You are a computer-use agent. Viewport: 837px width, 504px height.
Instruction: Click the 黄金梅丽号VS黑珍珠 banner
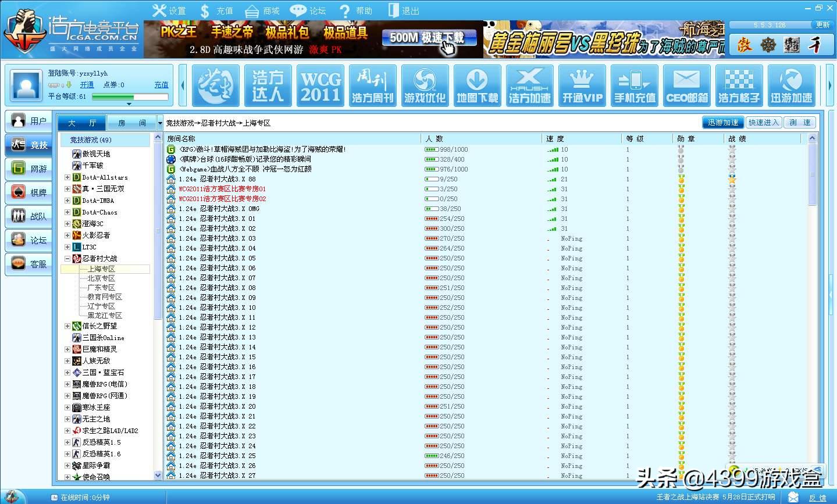(604, 39)
